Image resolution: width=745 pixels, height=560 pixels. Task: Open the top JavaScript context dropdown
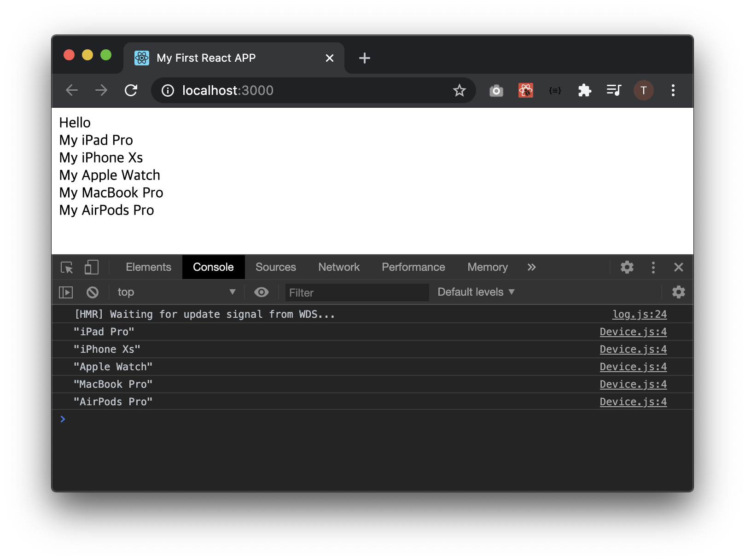click(x=176, y=292)
